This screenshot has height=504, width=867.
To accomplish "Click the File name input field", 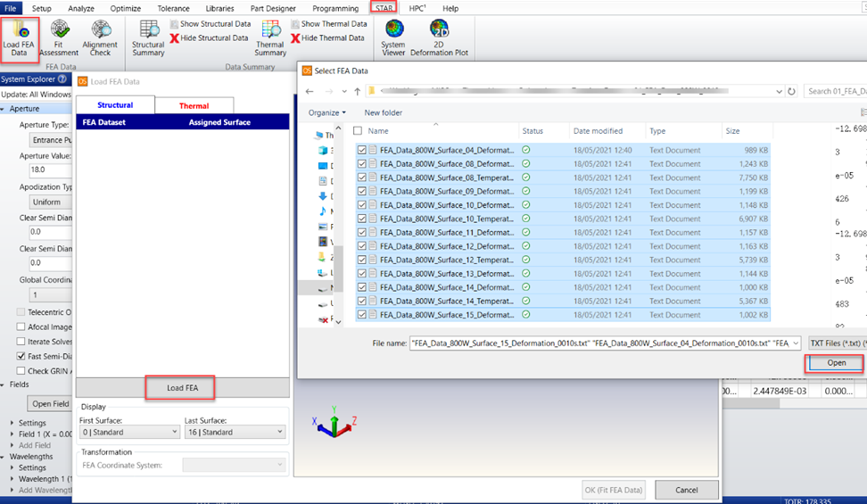I will (604, 343).
